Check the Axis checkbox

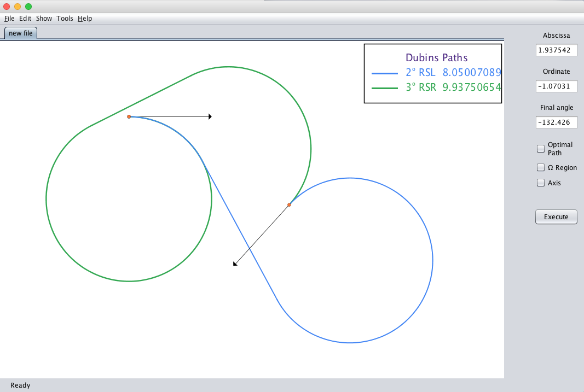[x=541, y=183]
